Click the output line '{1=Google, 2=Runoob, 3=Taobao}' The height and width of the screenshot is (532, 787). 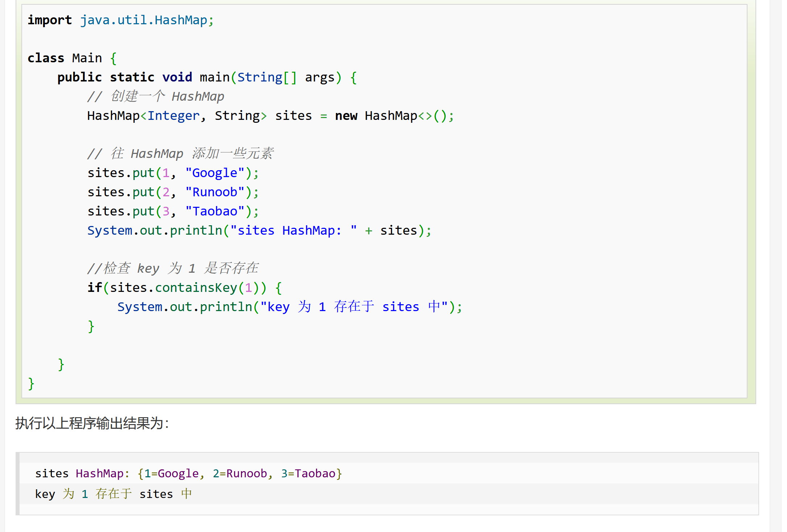(x=240, y=473)
